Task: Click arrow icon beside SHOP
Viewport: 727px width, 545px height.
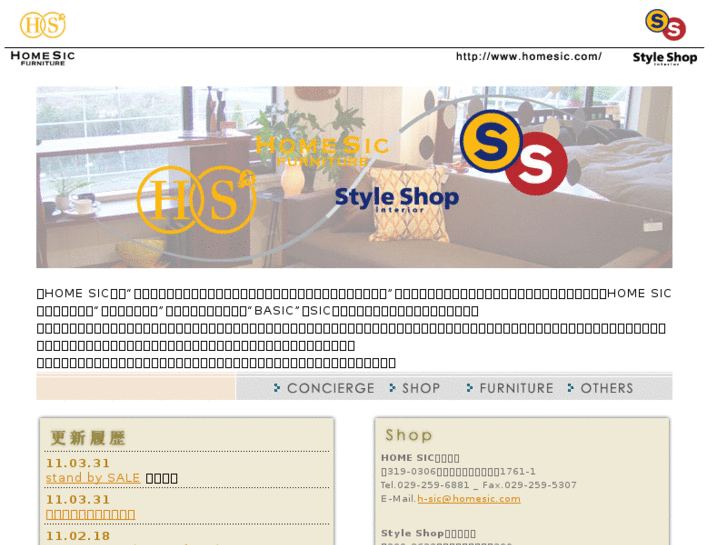Action: (x=392, y=388)
